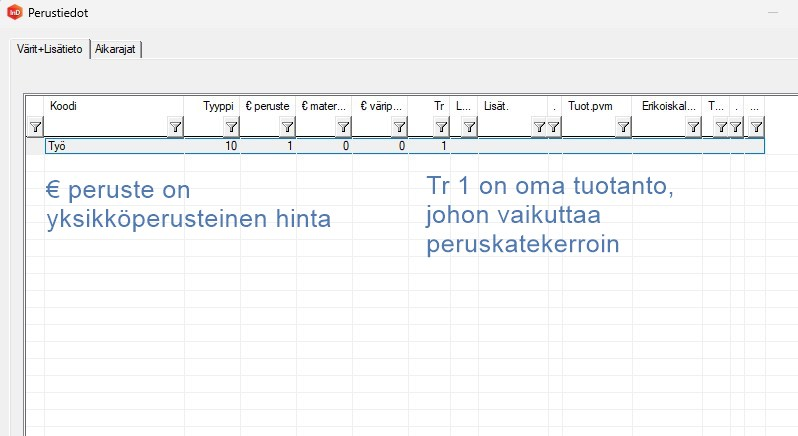The height and width of the screenshot is (436, 798).
Task: Switch to the Aikarajat tab
Action: (116, 49)
